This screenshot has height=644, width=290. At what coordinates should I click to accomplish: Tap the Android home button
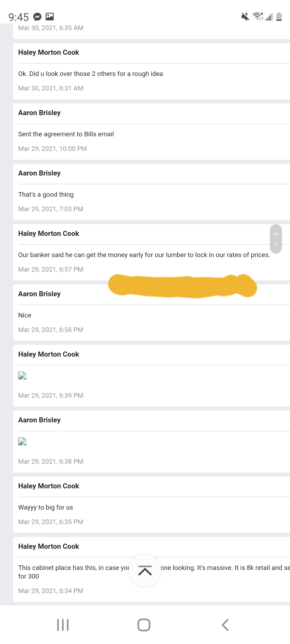[x=144, y=625]
